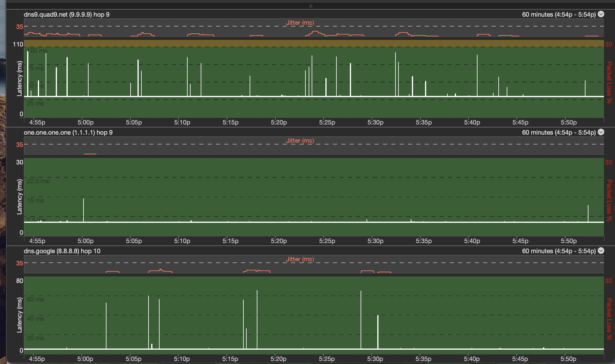Click the 110 latency scale maximum on quad9 graph
Image resolution: width=615 pixels, height=364 pixels.
18,44
